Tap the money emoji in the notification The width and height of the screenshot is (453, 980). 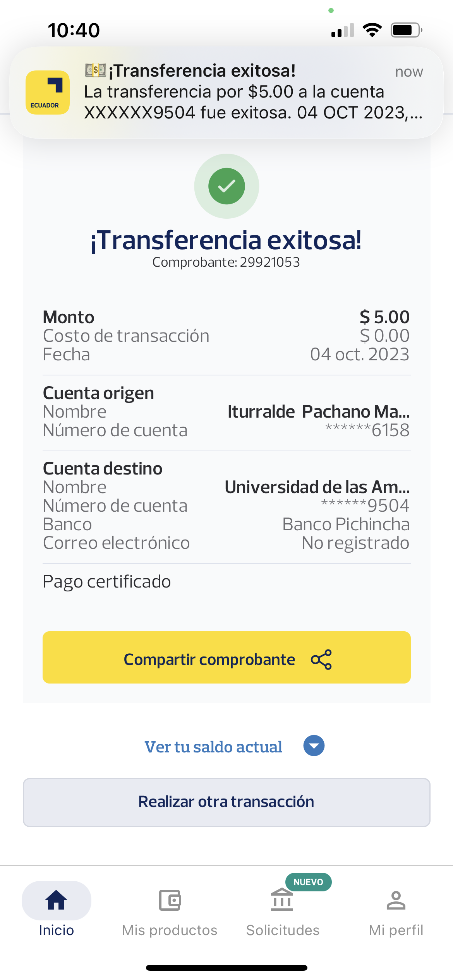click(95, 70)
